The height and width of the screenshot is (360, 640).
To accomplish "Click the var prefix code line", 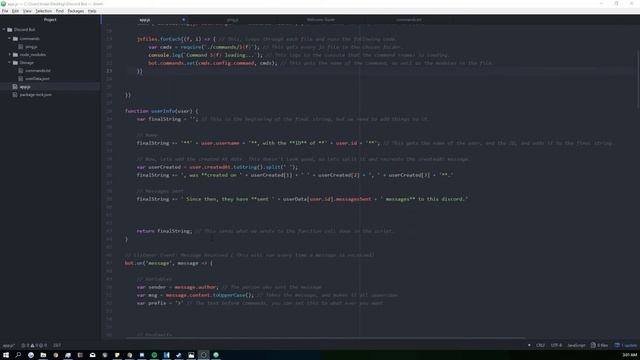I will click(260, 303).
